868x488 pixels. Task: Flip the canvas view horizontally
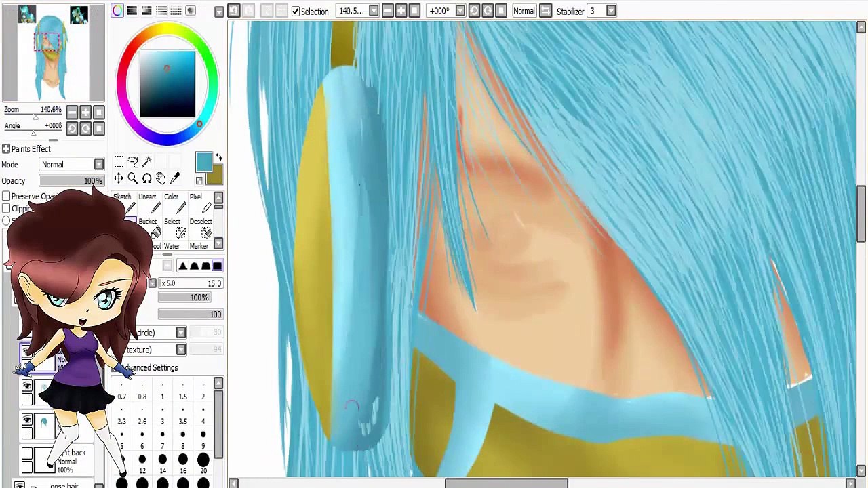point(546,11)
